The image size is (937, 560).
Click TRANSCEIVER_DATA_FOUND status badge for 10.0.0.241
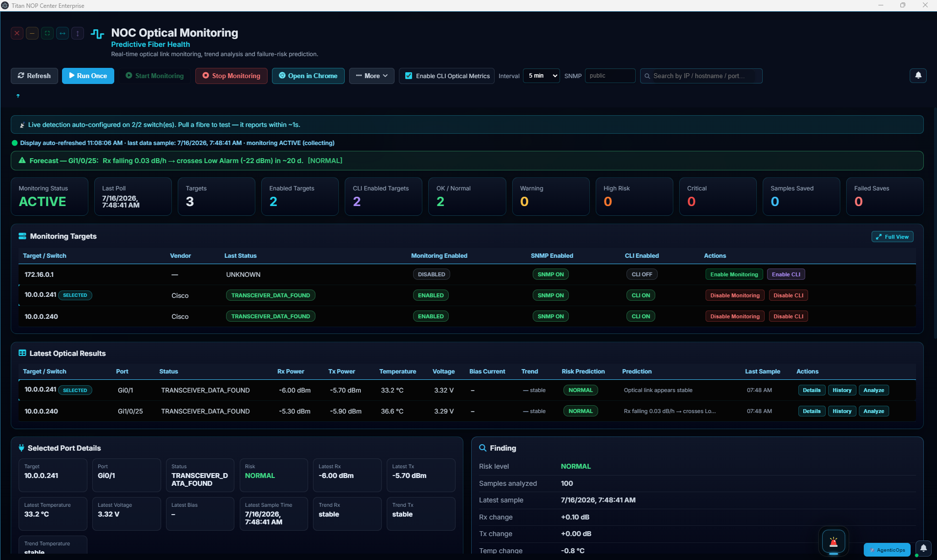pos(271,295)
